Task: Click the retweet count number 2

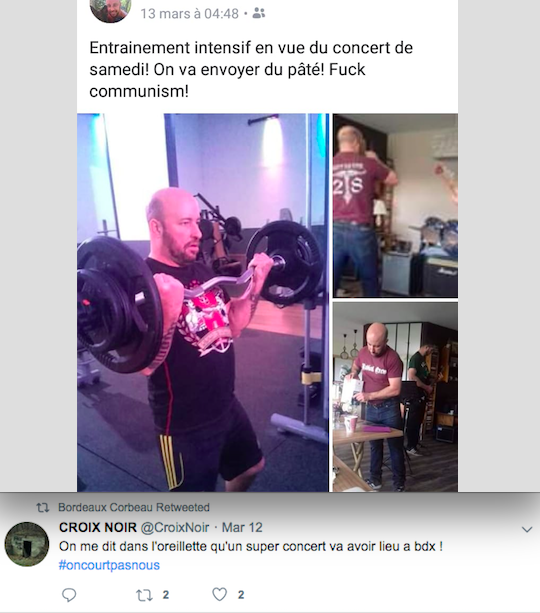Action: (x=166, y=595)
